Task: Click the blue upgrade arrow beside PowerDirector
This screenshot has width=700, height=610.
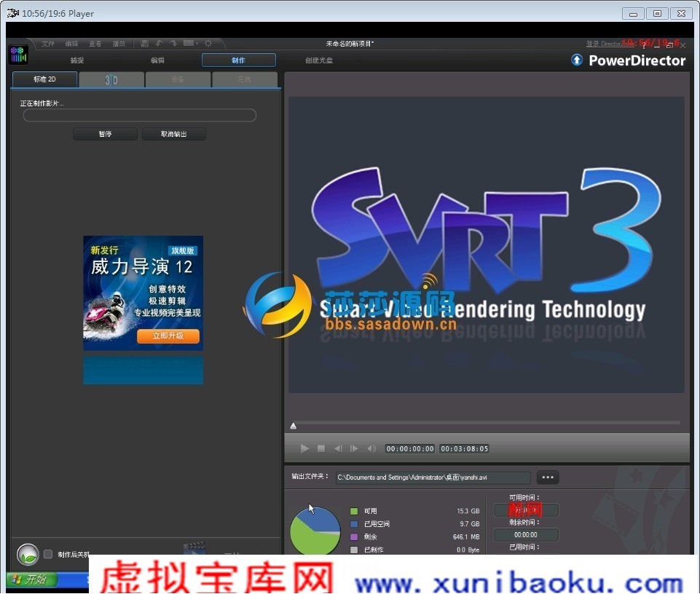Action: click(577, 60)
